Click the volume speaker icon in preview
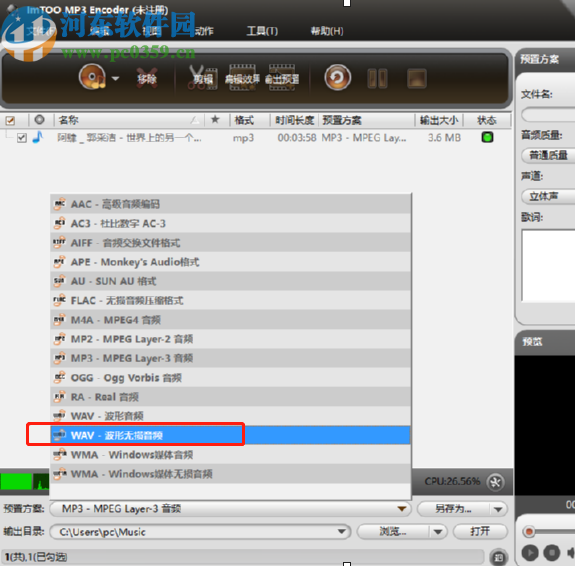Screen dimensions: 575x566 [x=571, y=552]
